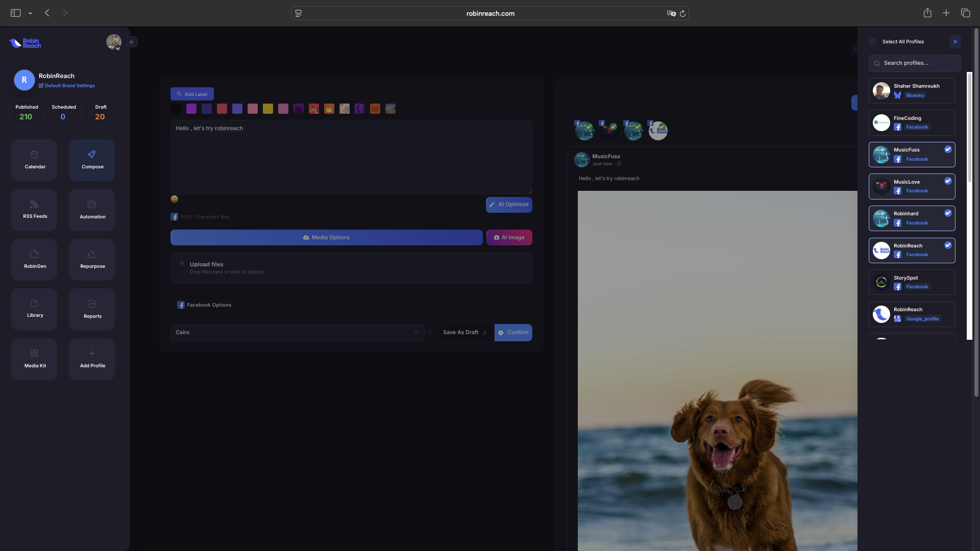
Task: Expand the Facebook Options section
Action: coord(351,305)
